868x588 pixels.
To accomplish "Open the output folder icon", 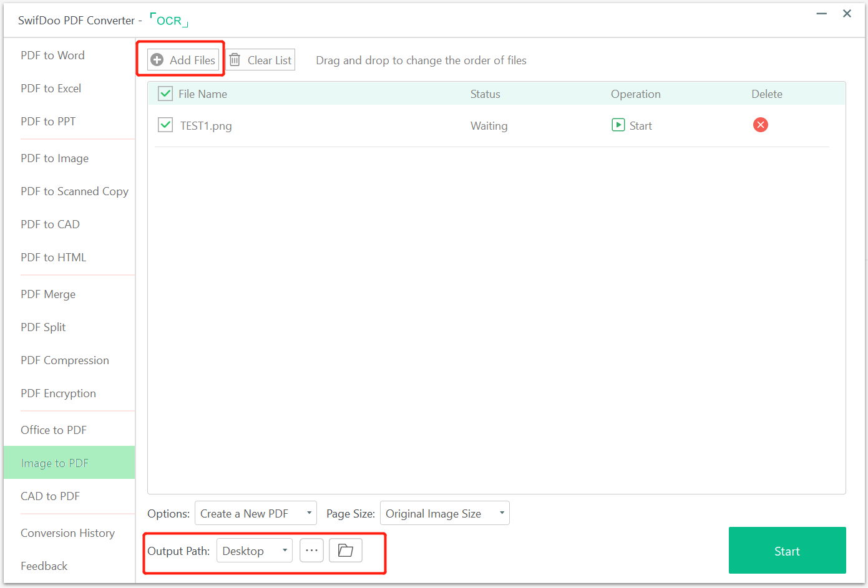I will (x=346, y=551).
